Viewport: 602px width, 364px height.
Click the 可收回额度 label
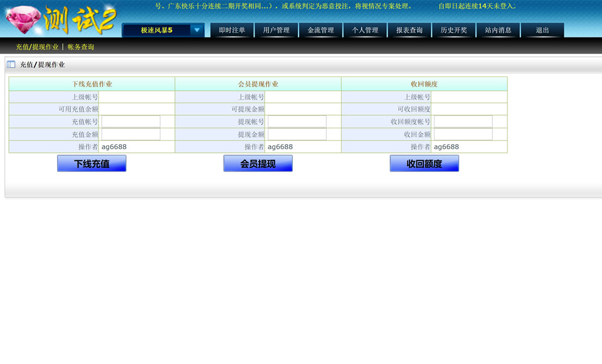point(414,109)
